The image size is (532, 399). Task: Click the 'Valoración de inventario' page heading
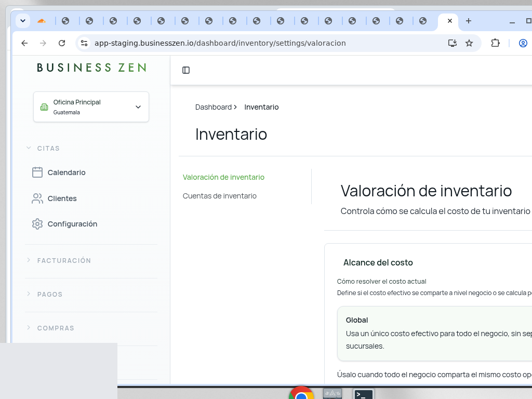point(426,191)
